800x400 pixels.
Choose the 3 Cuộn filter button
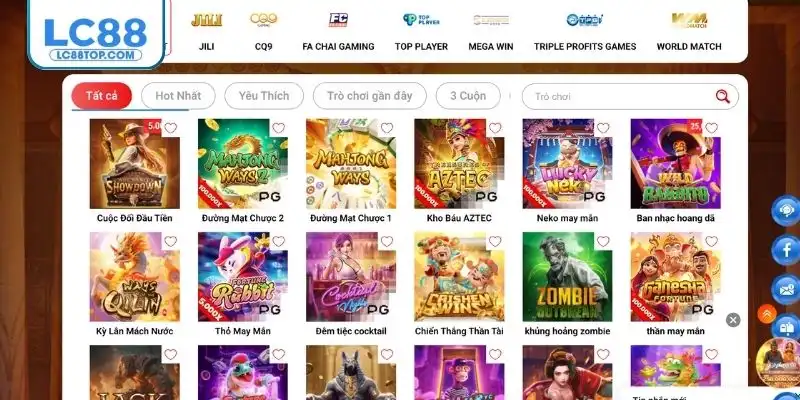(468, 96)
